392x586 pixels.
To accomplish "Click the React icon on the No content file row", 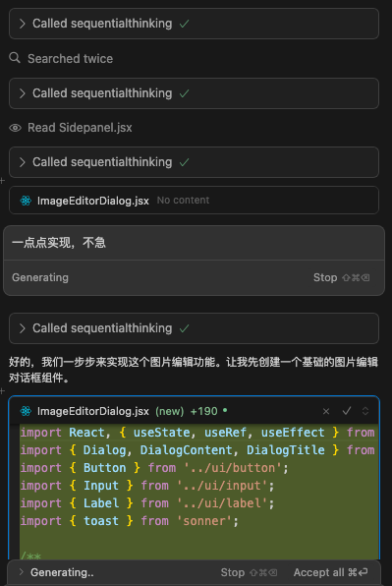I will click(x=26, y=201).
